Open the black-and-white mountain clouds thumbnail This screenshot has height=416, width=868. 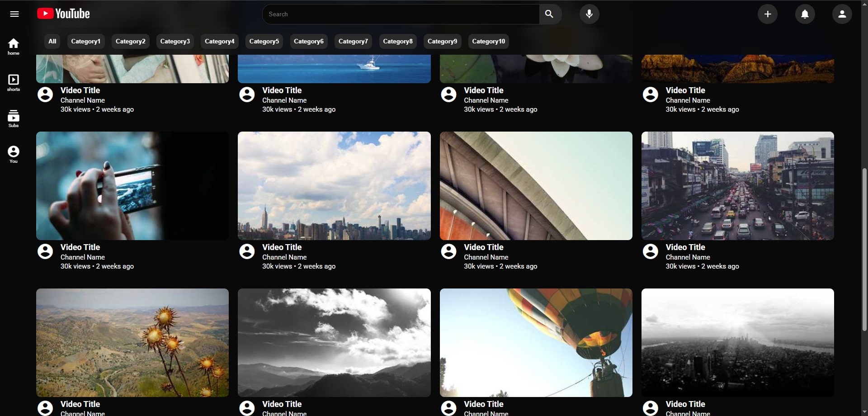click(x=334, y=343)
